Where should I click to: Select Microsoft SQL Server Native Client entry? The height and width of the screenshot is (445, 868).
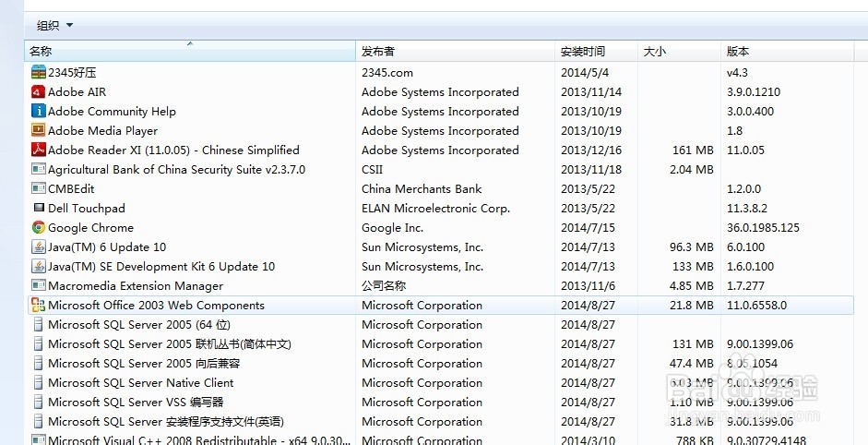coord(140,383)
